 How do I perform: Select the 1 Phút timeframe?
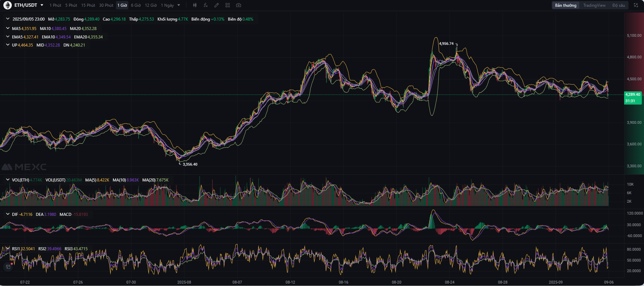[x=55, y=5]
